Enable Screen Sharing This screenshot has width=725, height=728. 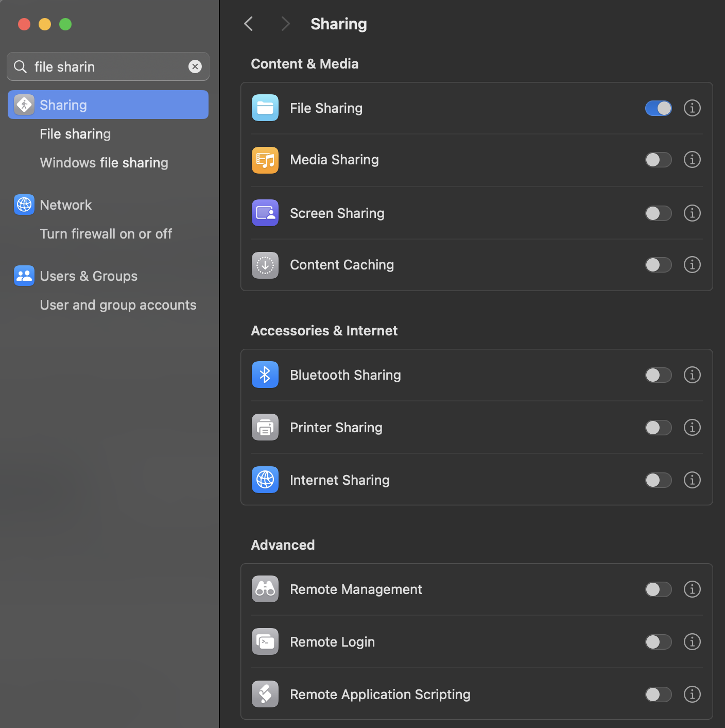[x=658, y=213]
